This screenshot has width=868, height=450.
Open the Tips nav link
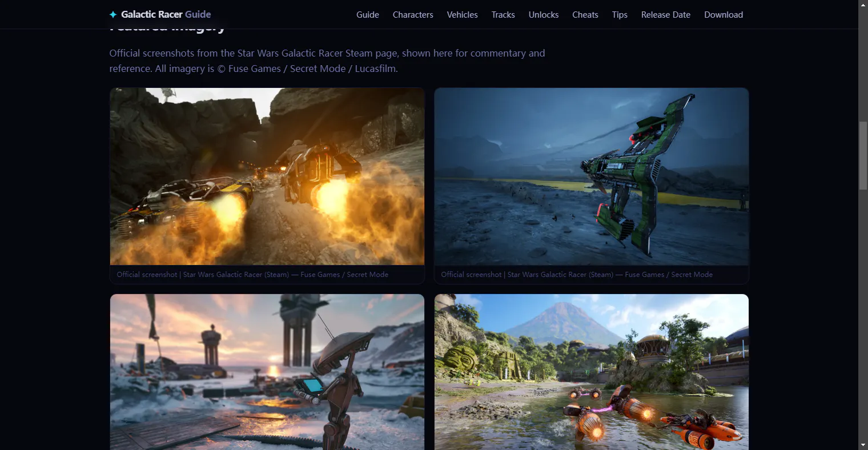tap(620, 15)
